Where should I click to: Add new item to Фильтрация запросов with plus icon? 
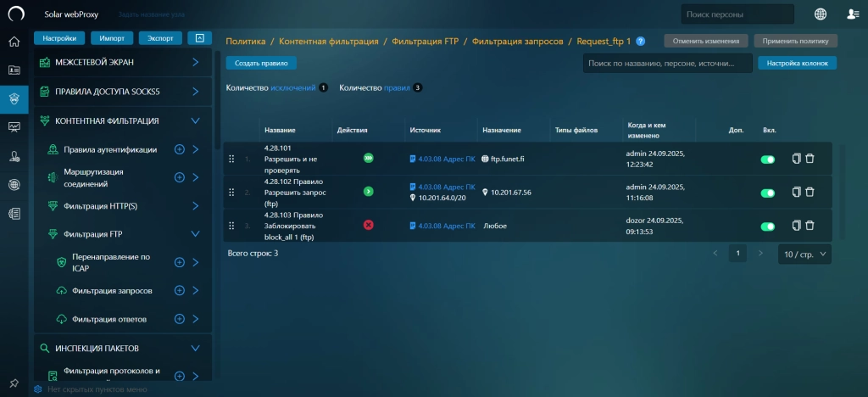[179, 290]
